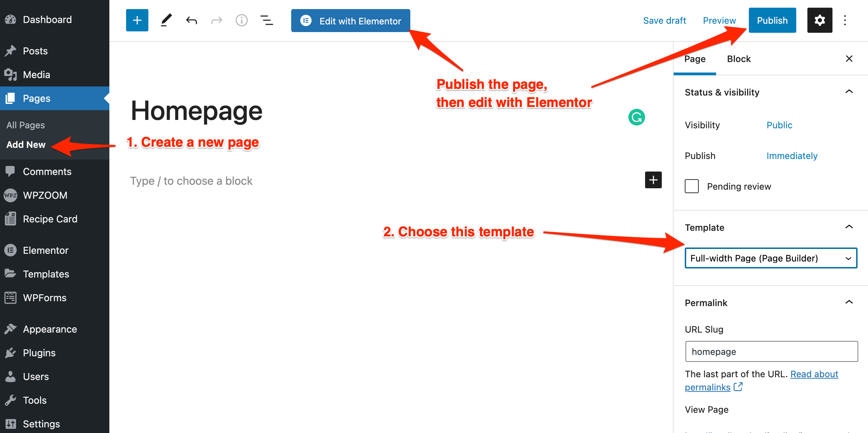Open the Media library menu
The image size is (868, 433).
point(55,75)
